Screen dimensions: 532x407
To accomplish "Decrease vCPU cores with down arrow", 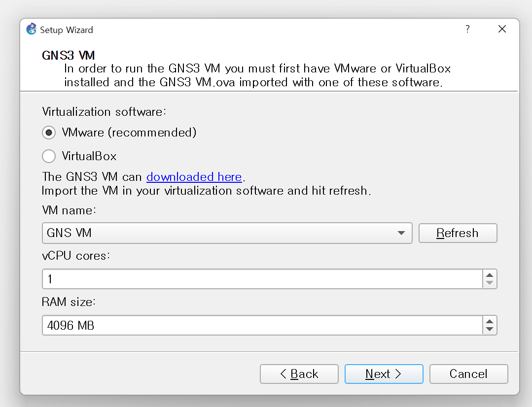I will pyautogui.click(x=490, y=283).
